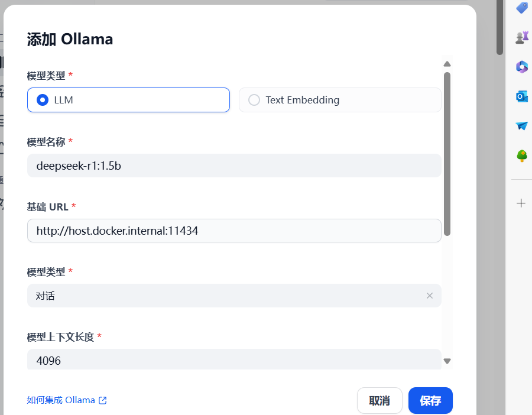The height and width of the screenshot is (415, 532).
Task: Select the LLM model type radio button
Action: (42, 99)
